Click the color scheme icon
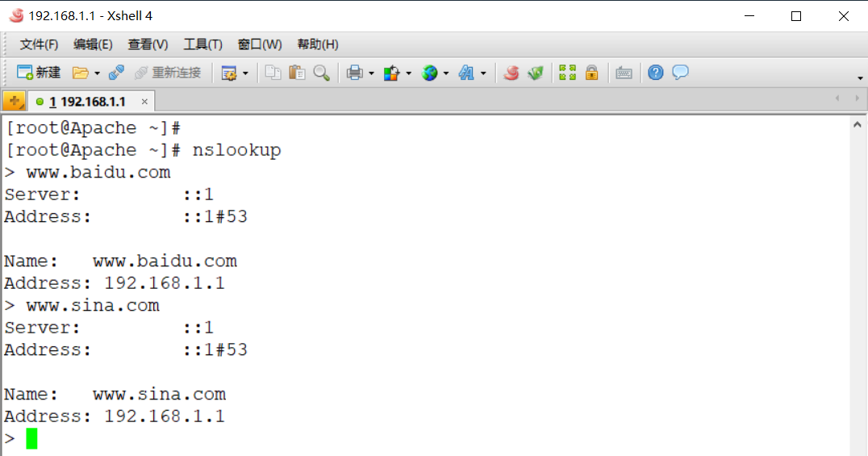 point(391,73)
